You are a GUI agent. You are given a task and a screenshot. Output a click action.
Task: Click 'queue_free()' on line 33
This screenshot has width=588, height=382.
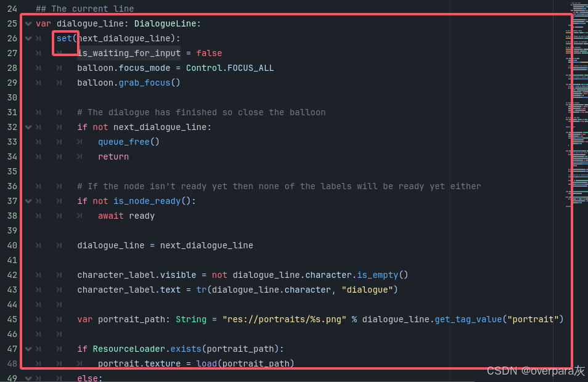(x=129, y=142)
